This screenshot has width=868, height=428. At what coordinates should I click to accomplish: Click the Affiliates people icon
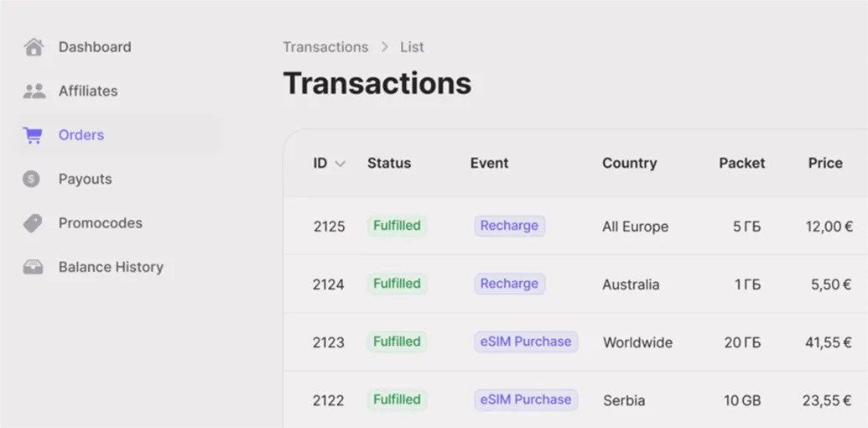click(34, 91)
